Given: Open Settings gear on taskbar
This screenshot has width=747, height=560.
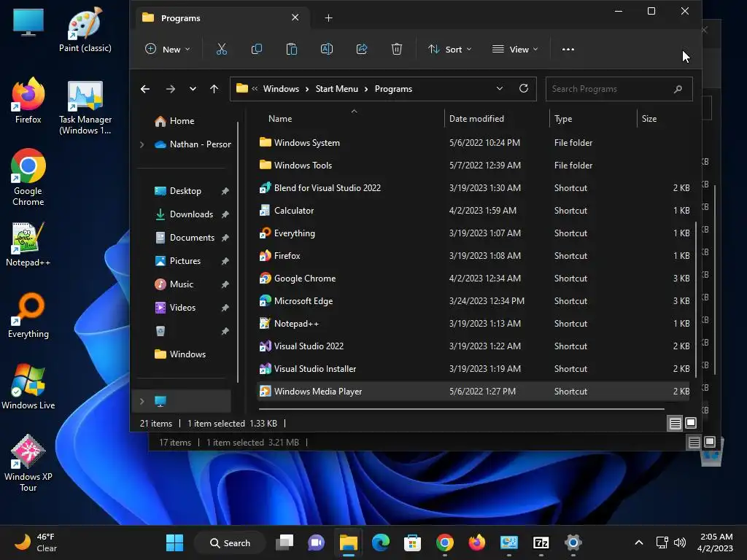Looking at the screenshot, I should tap(573, 542).
